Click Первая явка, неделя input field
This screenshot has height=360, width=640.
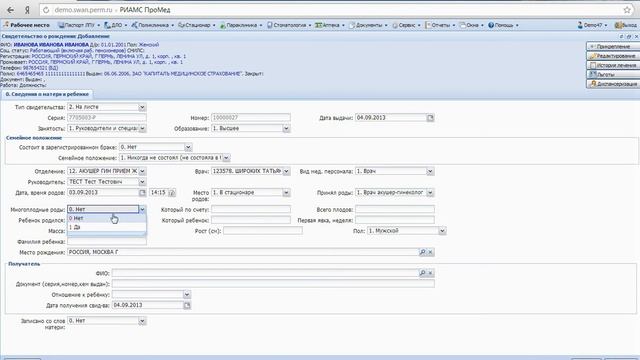pos(395,220)
